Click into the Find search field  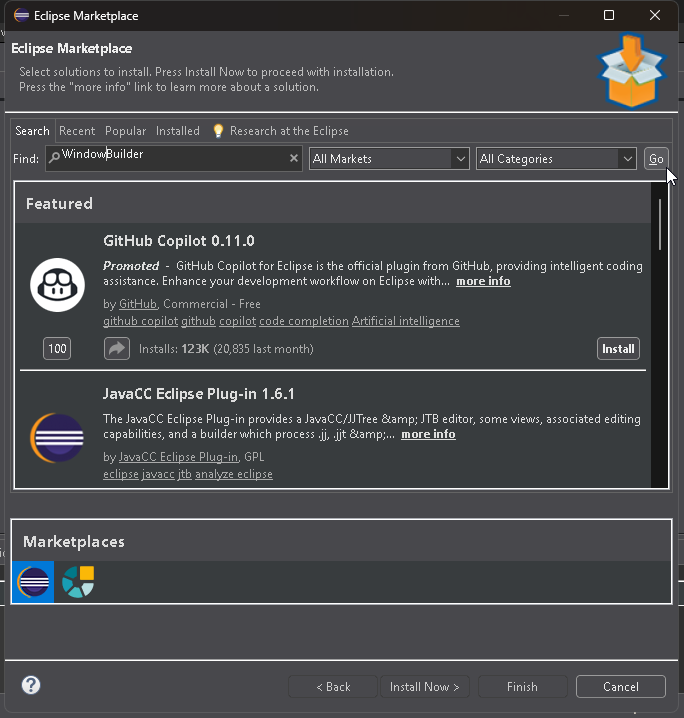(x=174, y=158)
